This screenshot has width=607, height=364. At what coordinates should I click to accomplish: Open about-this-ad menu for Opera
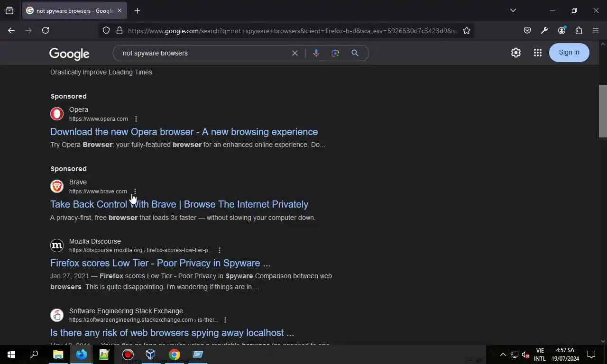(136, 119)
